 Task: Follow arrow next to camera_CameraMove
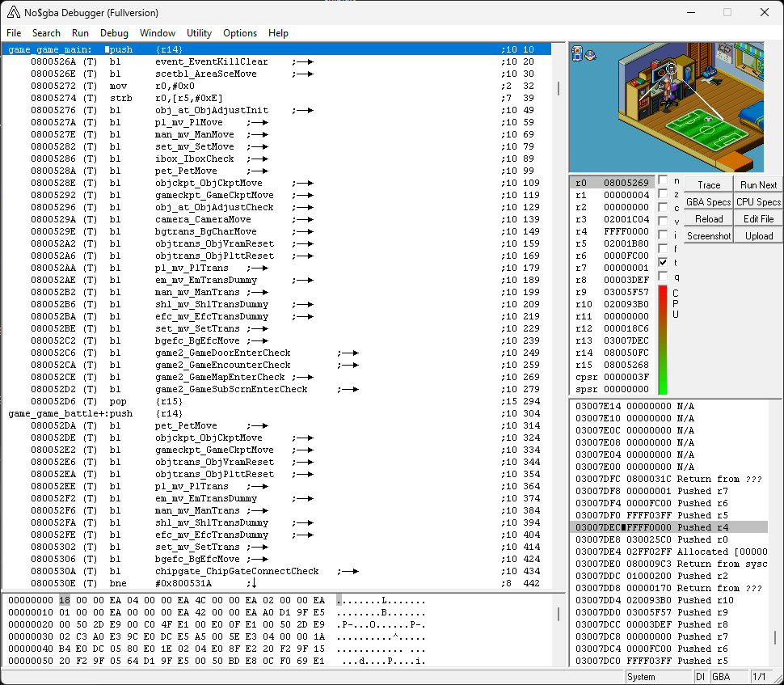(303, 220)
